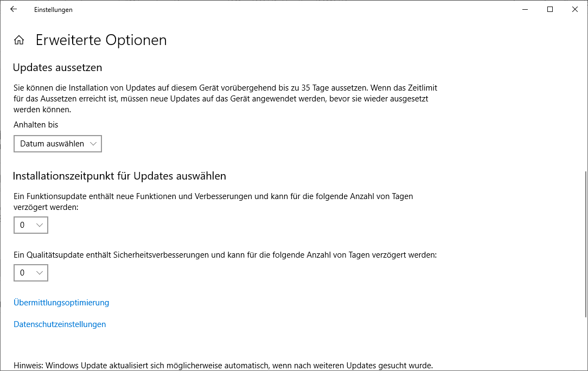Click the Erweiterte Optionen page heading

101,40
